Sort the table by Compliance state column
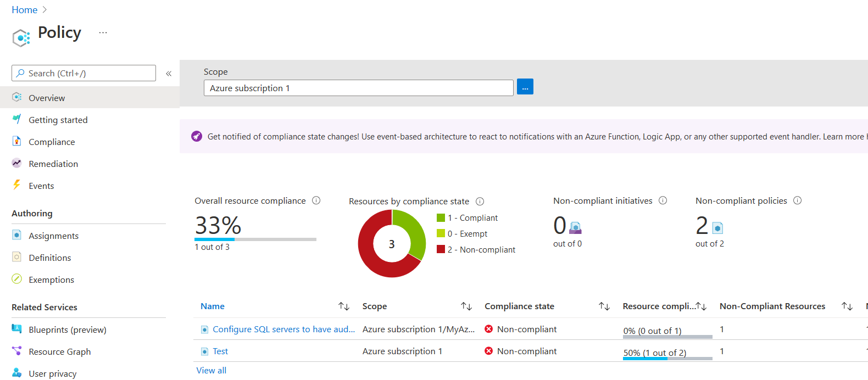This screenshot has height=380, width=868. (604, 306)
